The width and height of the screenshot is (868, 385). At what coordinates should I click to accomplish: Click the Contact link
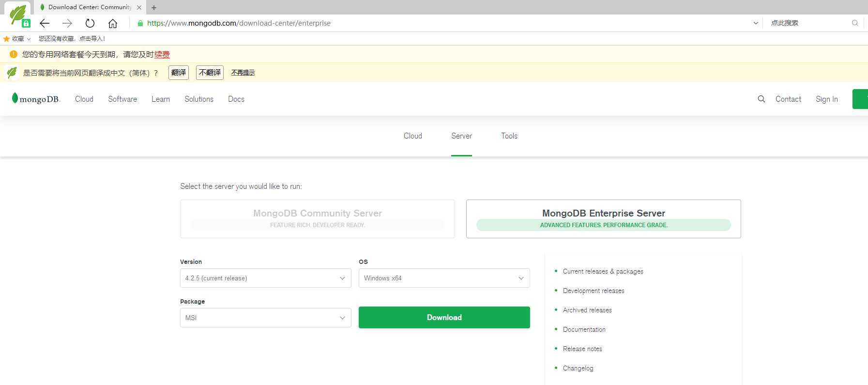(x=788, y=99)
